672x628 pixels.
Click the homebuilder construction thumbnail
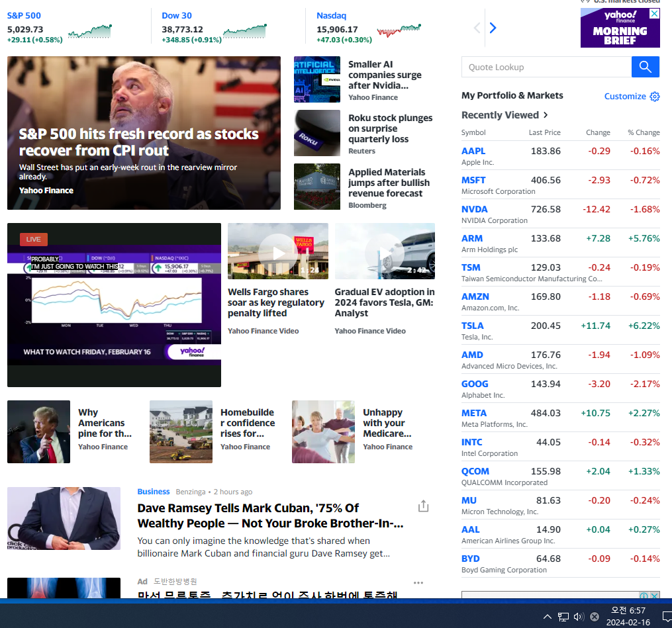(181, 432)
